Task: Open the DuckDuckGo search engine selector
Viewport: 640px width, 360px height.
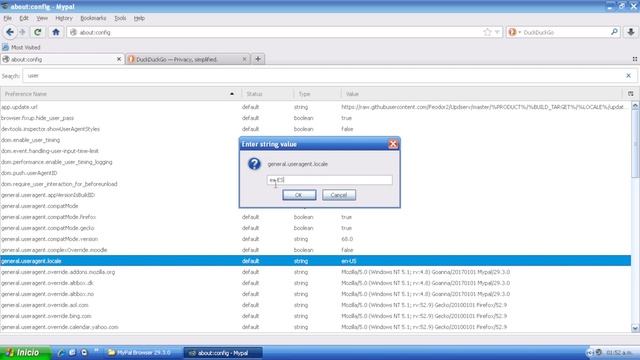Action: 514,32
